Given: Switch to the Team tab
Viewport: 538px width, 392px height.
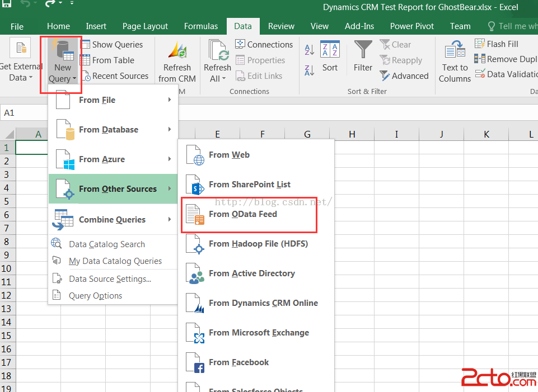Looking at the screenshot, I should [460, 26].
